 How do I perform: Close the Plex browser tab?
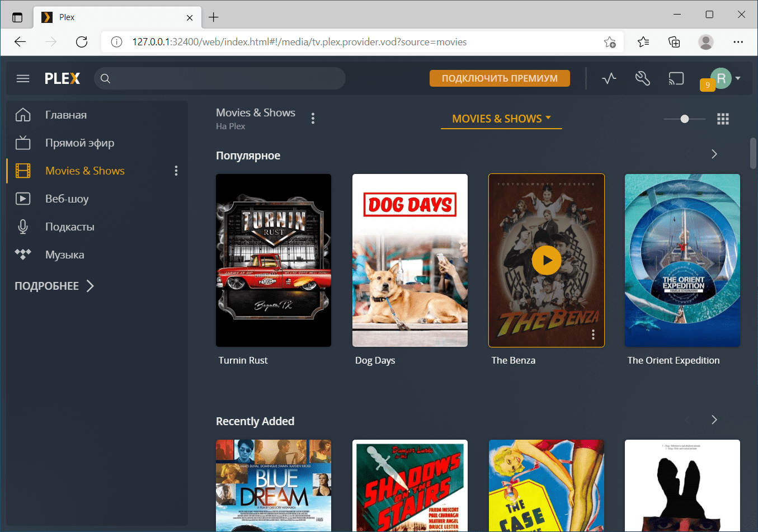click(x=190, y=17)
